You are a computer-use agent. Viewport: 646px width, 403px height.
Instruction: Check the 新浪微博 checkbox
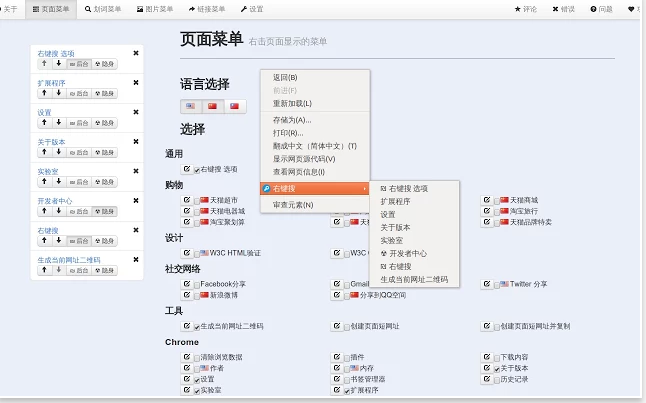[x=197, y=296]
